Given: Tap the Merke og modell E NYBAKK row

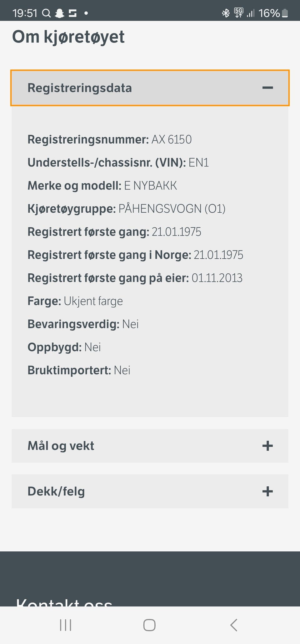Looking at the screenshot, I should (102, 186).
